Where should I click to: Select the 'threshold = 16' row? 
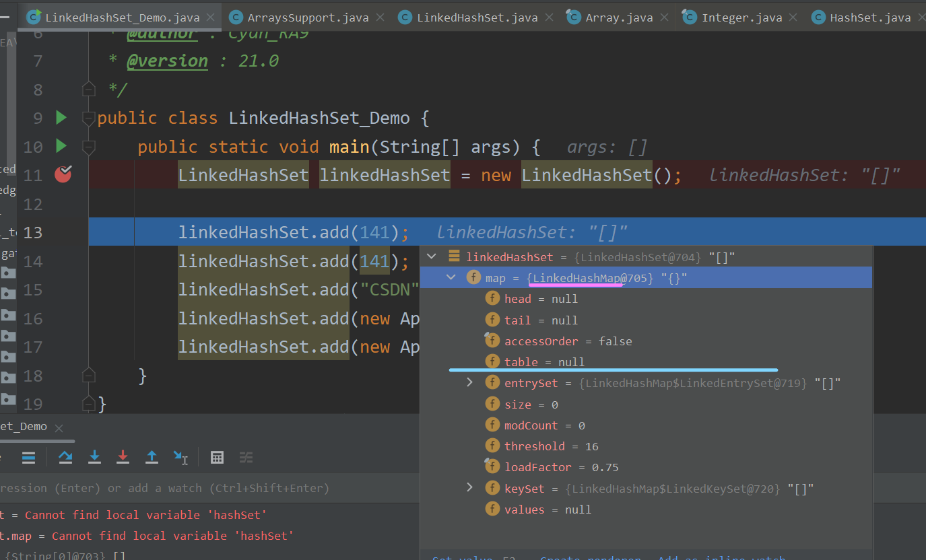pyautogui.click(x=646, y=446)
